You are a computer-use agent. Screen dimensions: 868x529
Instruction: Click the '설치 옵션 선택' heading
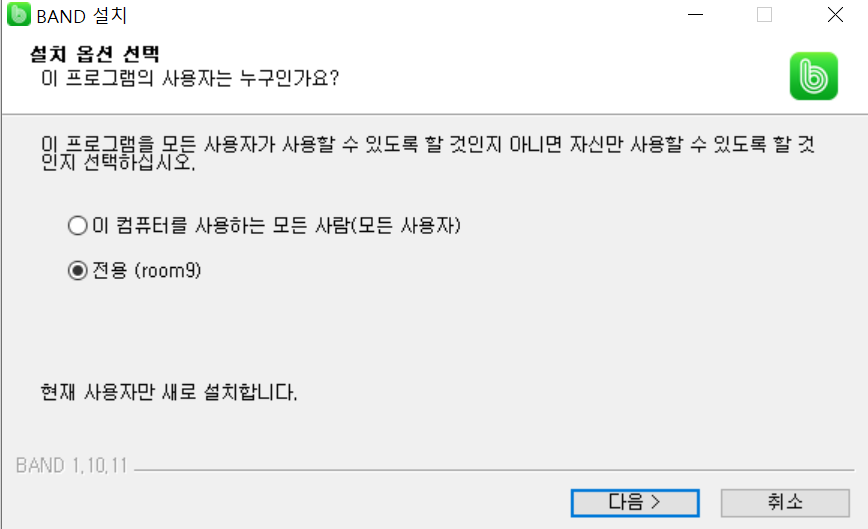[95, 54]
